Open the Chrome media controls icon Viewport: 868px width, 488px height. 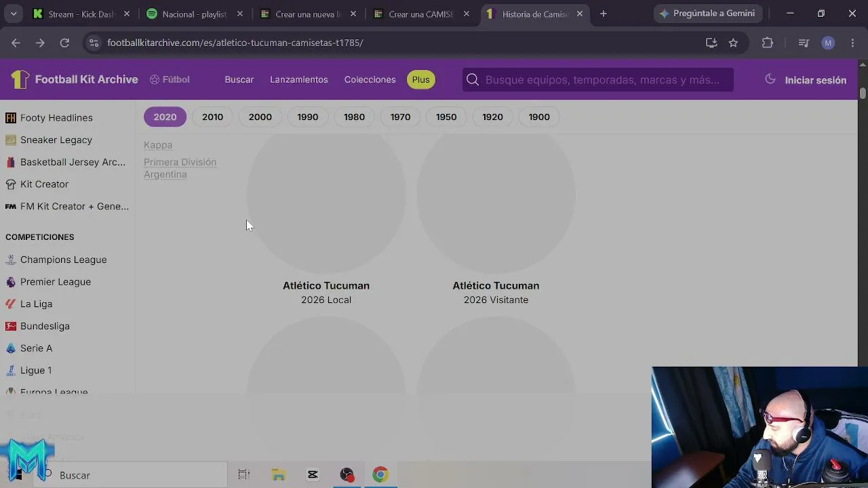(x=804, y=43)
